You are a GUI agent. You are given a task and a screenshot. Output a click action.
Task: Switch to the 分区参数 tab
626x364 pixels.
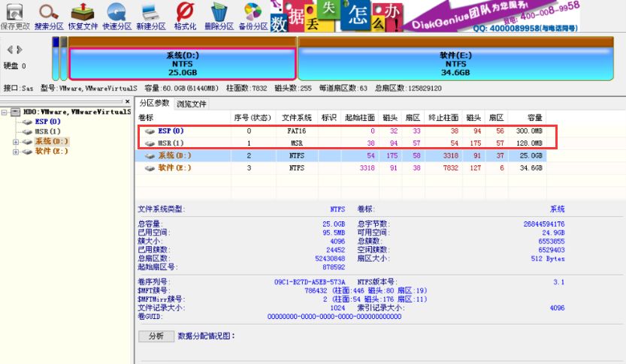click(154, 104)
